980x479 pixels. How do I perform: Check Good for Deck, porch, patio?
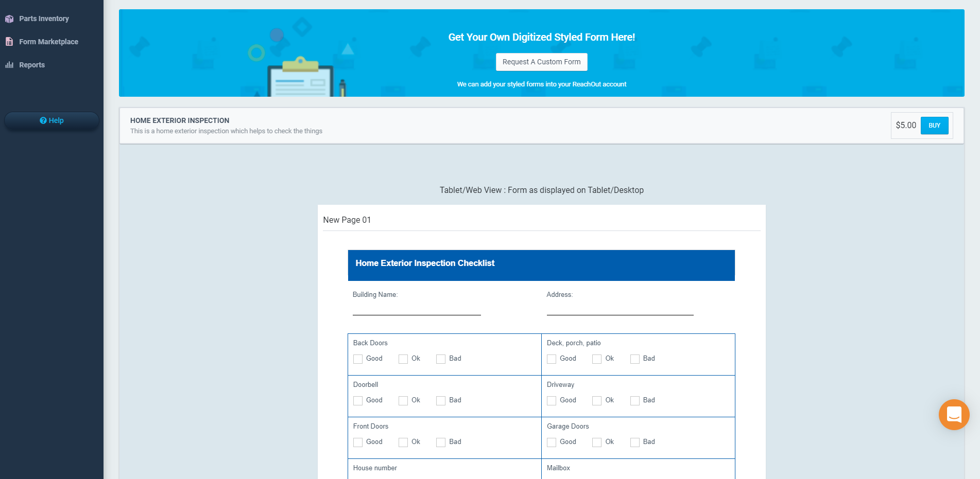(551, 359)
